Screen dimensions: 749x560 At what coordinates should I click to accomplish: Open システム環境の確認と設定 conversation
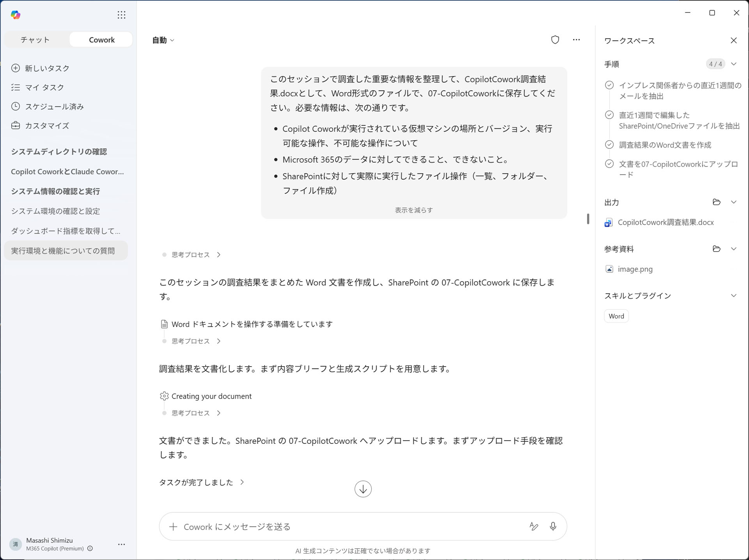click(x=55, y=211)
